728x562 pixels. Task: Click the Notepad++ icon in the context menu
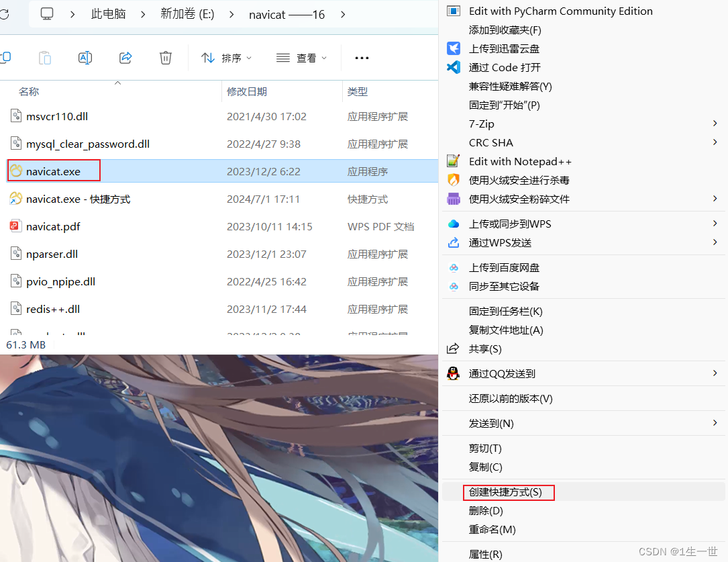coord(454,161)
